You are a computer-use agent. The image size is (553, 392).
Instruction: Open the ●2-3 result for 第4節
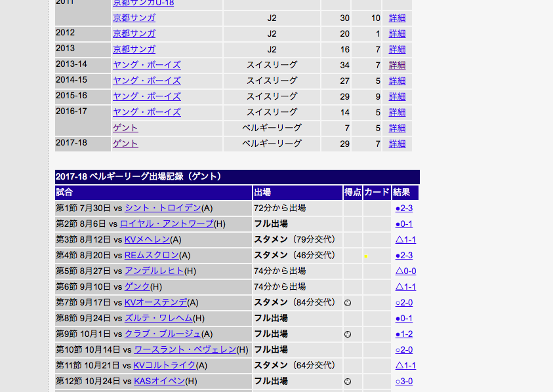404,256
